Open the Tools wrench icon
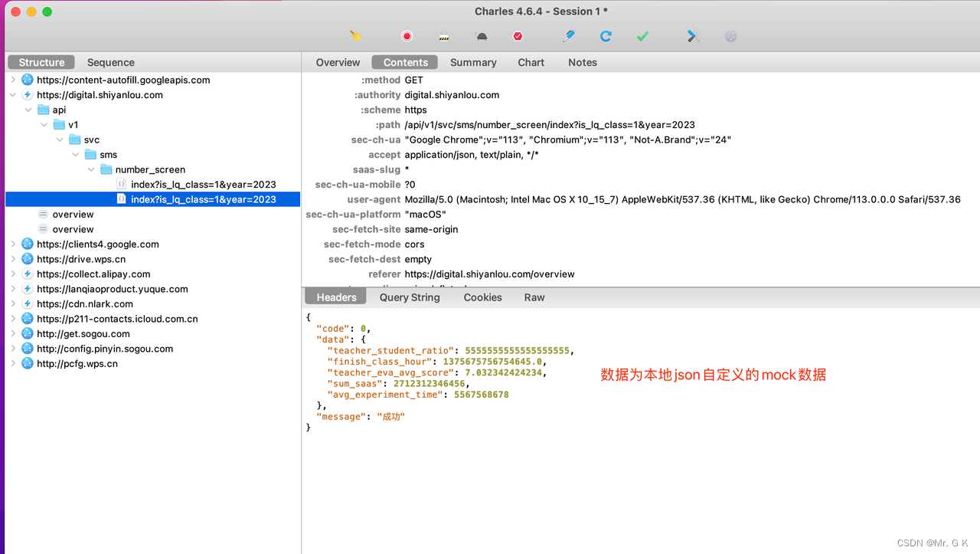Image resolution: width=980 pixels, height=554 pixels. coord(694,36)
